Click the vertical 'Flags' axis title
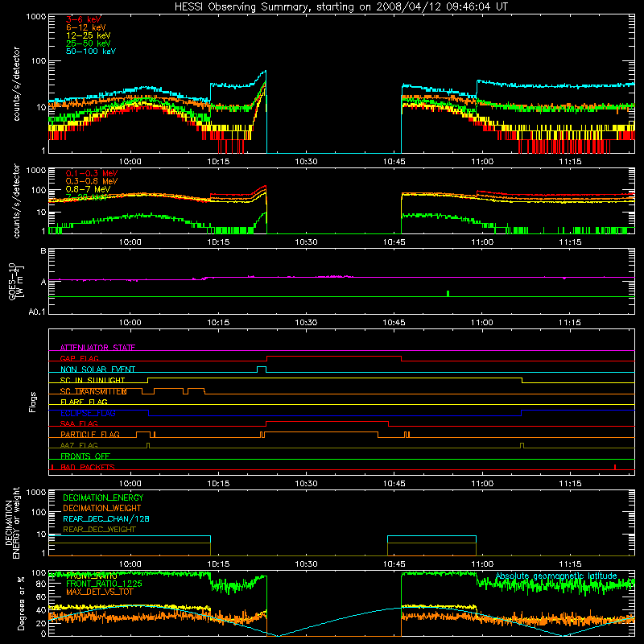This screenshot has height=644, width=644. [33, 402]
